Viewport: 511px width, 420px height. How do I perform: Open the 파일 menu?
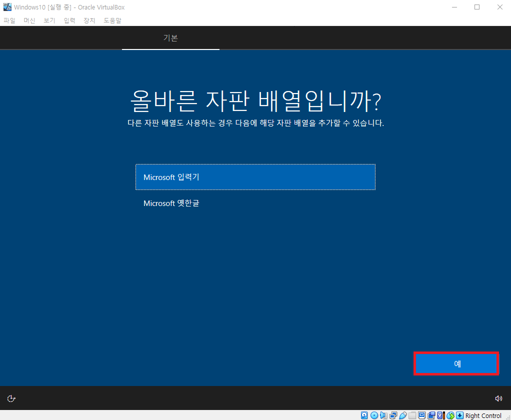click(9, 20)
